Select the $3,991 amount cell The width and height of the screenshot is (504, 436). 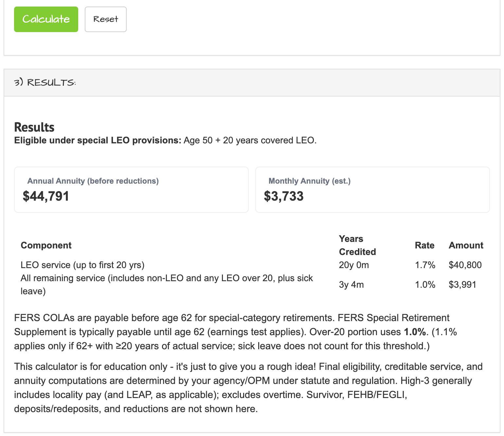tap(462, 284)
